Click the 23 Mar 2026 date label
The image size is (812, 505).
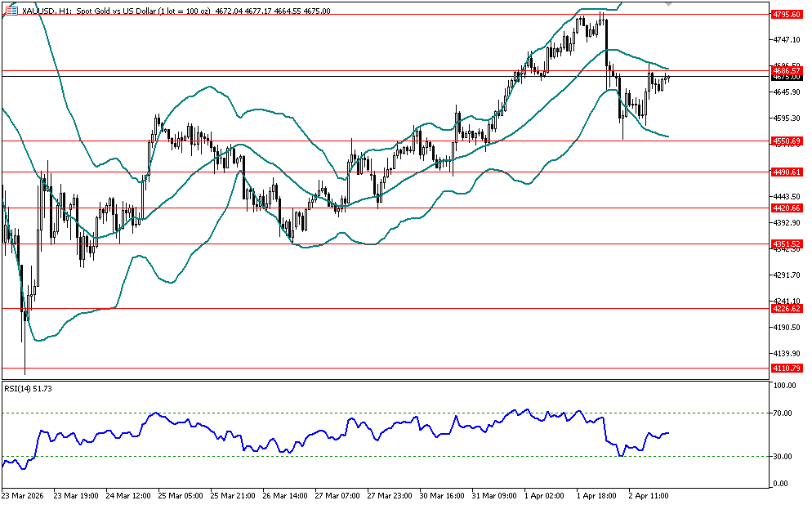[x=23, y=495]
